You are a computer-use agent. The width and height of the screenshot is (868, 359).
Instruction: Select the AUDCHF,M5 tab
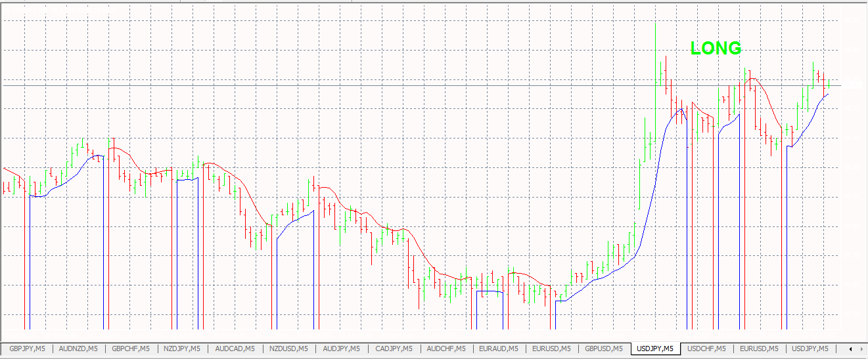(445, 348)
